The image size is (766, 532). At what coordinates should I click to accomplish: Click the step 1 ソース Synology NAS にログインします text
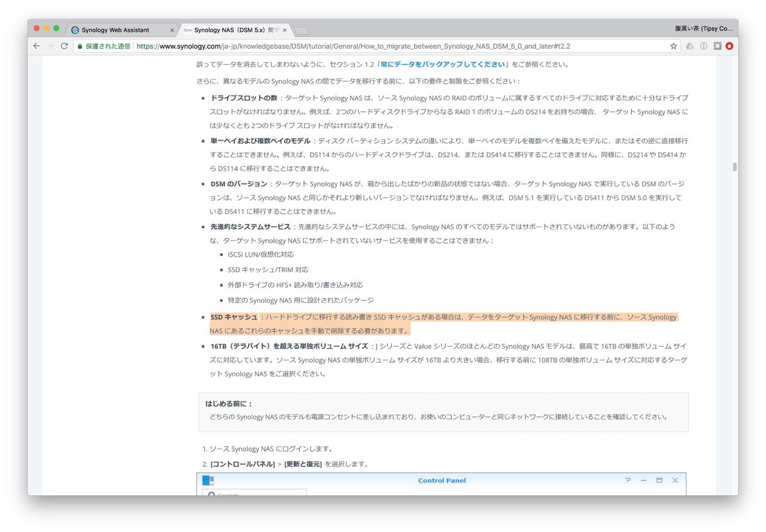(271, 449)
